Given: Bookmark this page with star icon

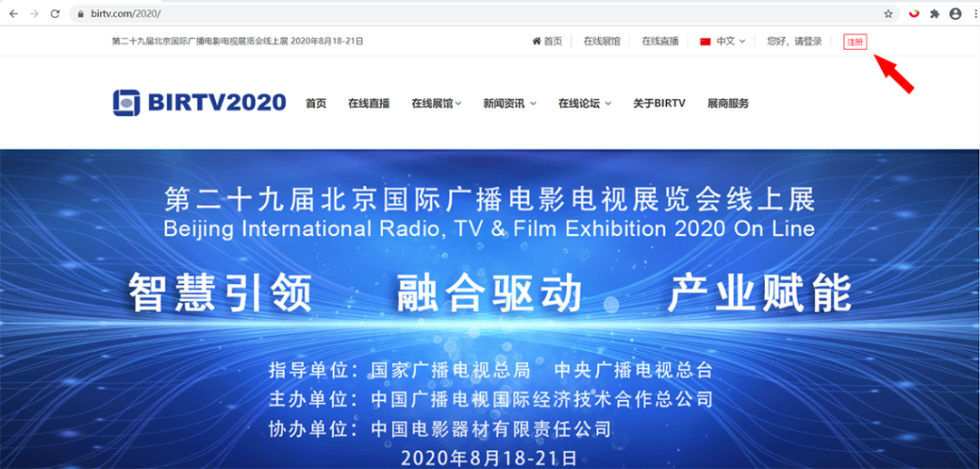Looking at the screenshot, I should 888,14.
